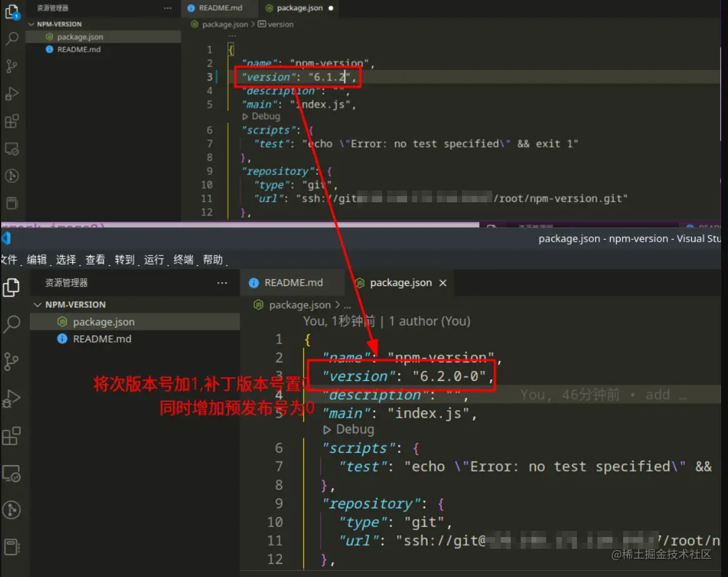Open Extensions icon in top window activity bar
The image size is (728, 577).
[12, 122]
